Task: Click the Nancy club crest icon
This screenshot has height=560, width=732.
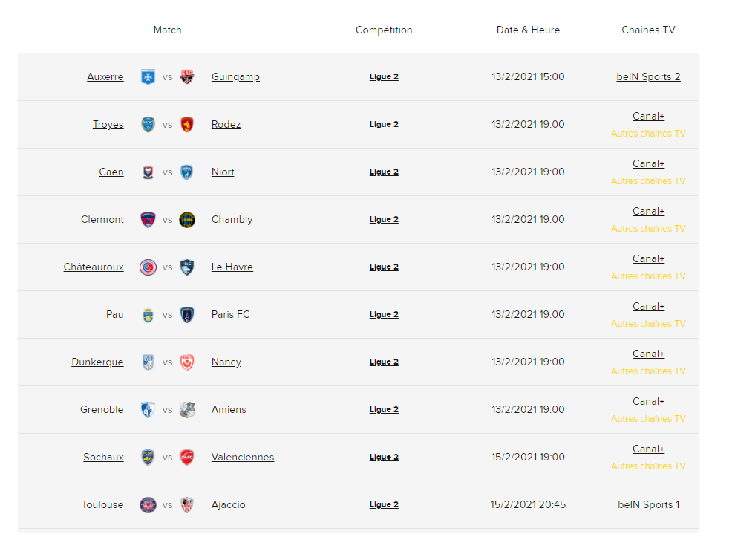Action: 187,362
